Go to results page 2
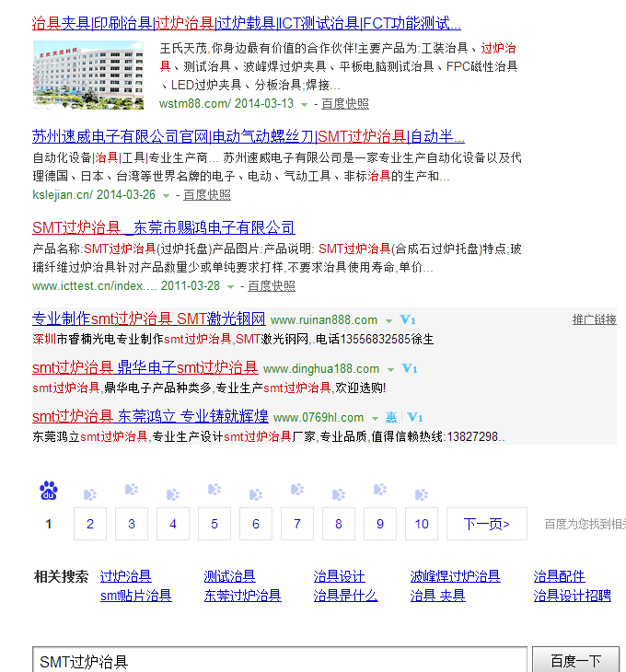Image resolution: width=626 pixels, height=672 pixels. point(90,524)
